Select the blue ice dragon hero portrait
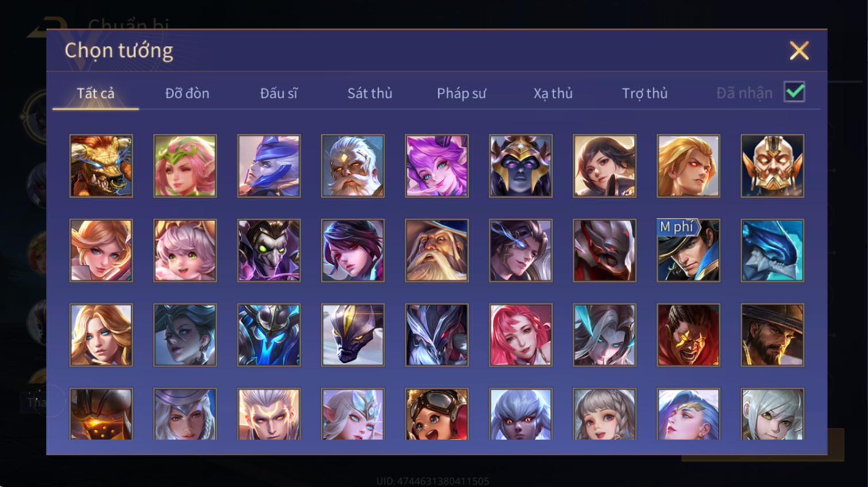868x487 pixels. [x=772, y=250]
